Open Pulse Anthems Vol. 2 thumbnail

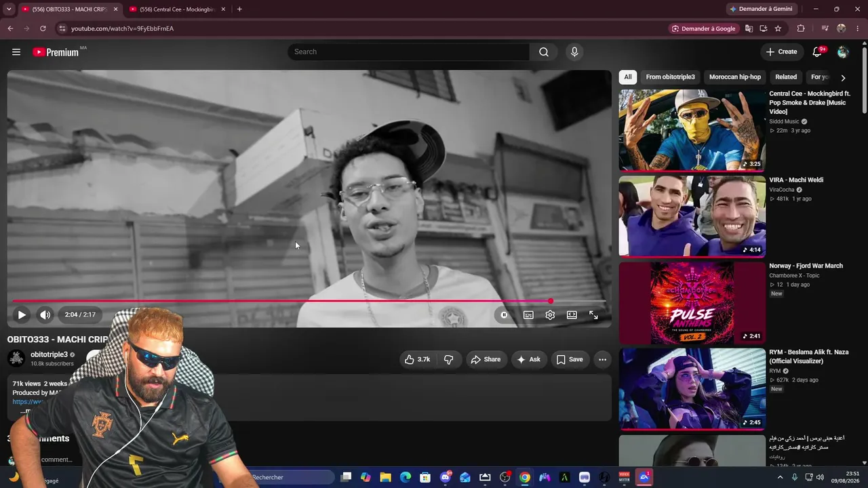coord(692,302)
